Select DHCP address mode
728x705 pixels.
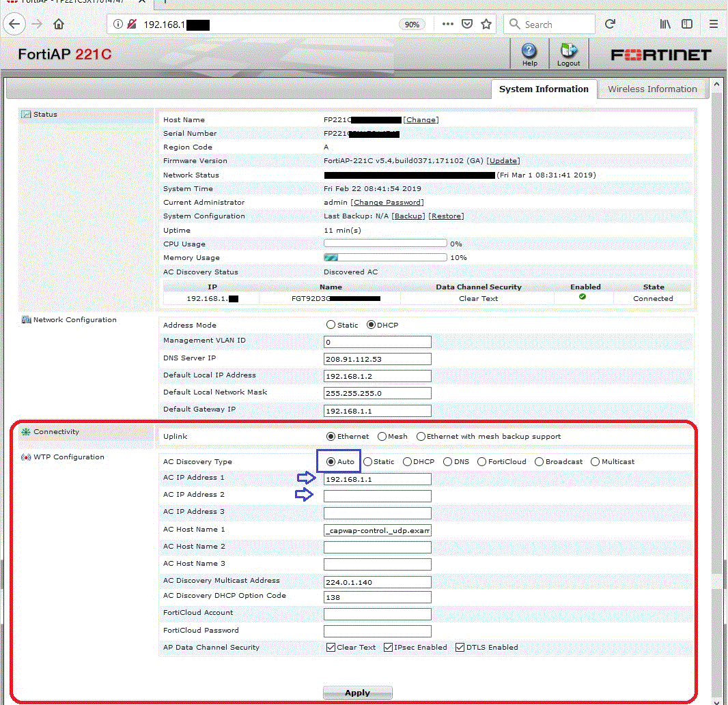pos(371,325)
